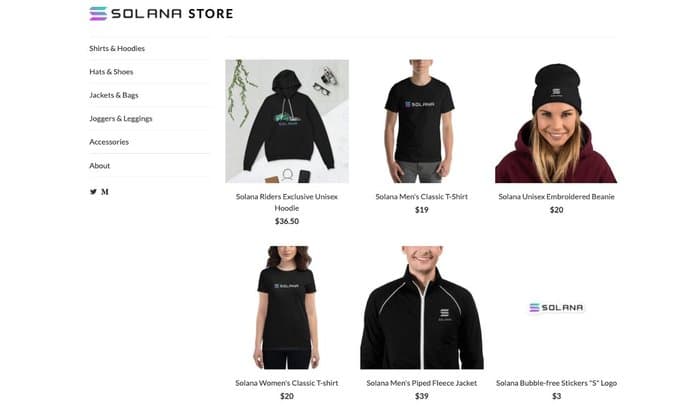Open Solana Riders Exclusive Unisex Hoodie title
Viewport: 680px width, 418px height.
click(287, 202)
